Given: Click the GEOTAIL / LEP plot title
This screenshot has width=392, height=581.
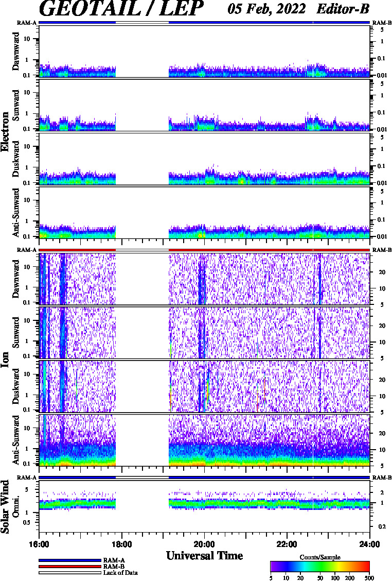Looking at the screenshot, I should 121,9.
